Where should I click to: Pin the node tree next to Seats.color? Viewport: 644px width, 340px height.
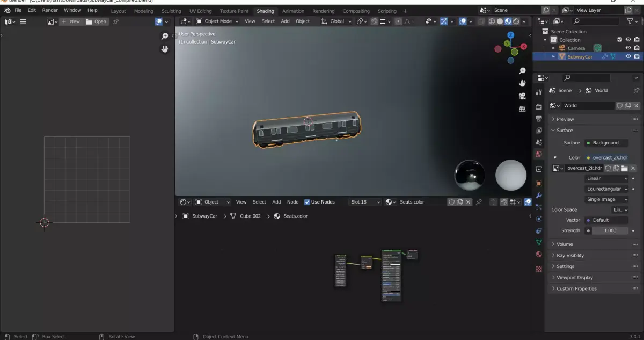[x=479, y=202]
